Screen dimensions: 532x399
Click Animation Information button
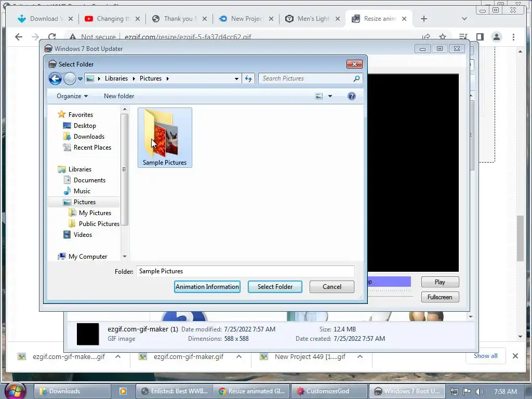pyautogui.click(x=207, y=287)
